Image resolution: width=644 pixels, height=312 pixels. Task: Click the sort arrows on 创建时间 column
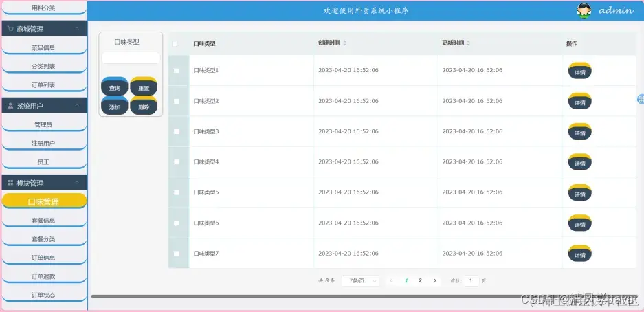(x=344, y=43)
